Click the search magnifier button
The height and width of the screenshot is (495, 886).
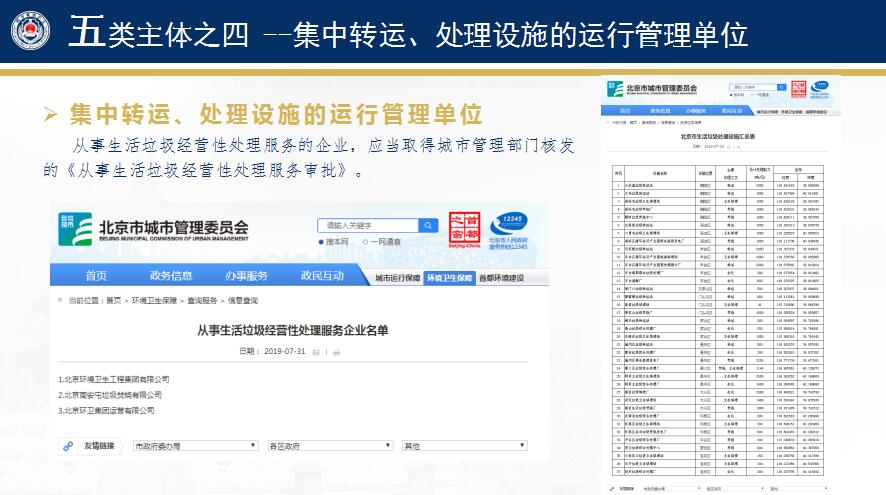pyautogui.click(x=428, y=225)
